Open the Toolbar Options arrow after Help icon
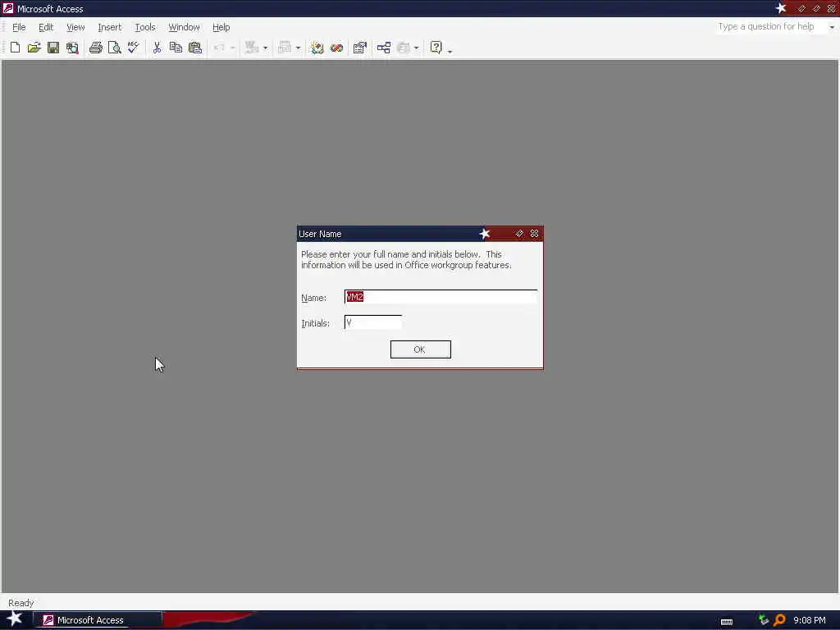The height and width of the screenshot is (630, 840). click(450, 50)
